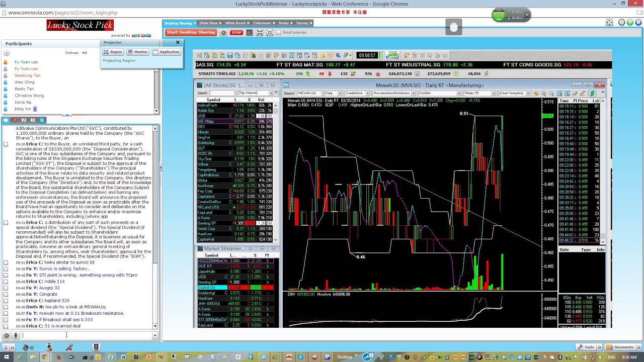This screenshot has height=362, width=644.
Task: Close the Projector panel
Action: 178,43
